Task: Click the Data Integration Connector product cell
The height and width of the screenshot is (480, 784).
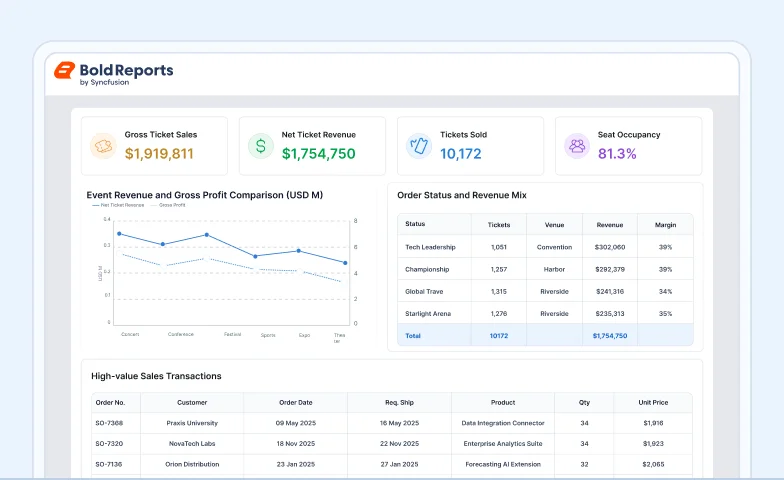Action: [503, 423]
